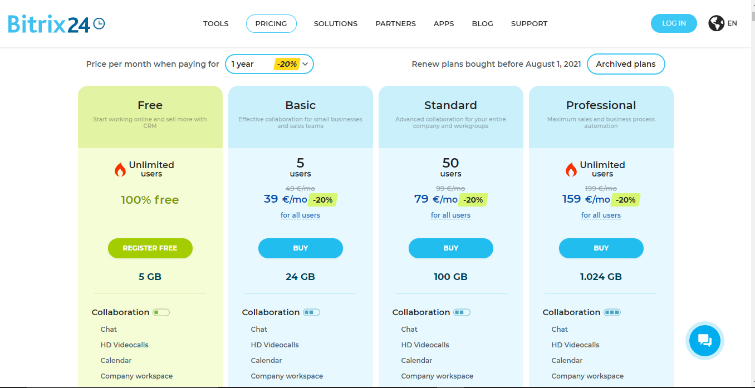This screenshot has height=388, width=755.
Task: Click the Standard plan Collaboration level indicator
Action: pyautogui.click(x=462, y=312)
